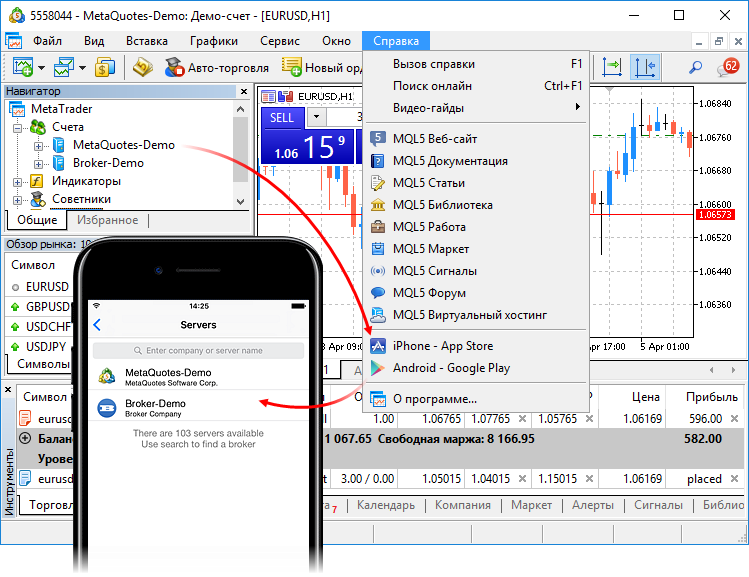Choose MQL5 Работа menu item
749x577 pixels.
[476, 227]
